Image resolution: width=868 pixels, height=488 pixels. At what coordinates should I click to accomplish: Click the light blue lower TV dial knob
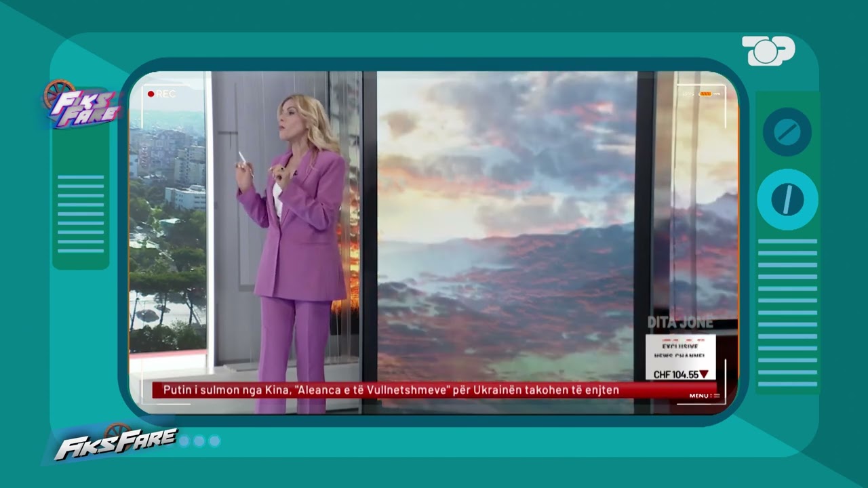coord(787,199)
